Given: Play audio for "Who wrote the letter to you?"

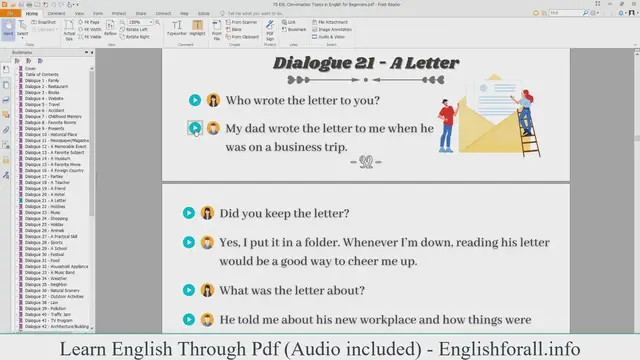Looking at the screenshot, I should pyautogui.click(x=195, y=100).
